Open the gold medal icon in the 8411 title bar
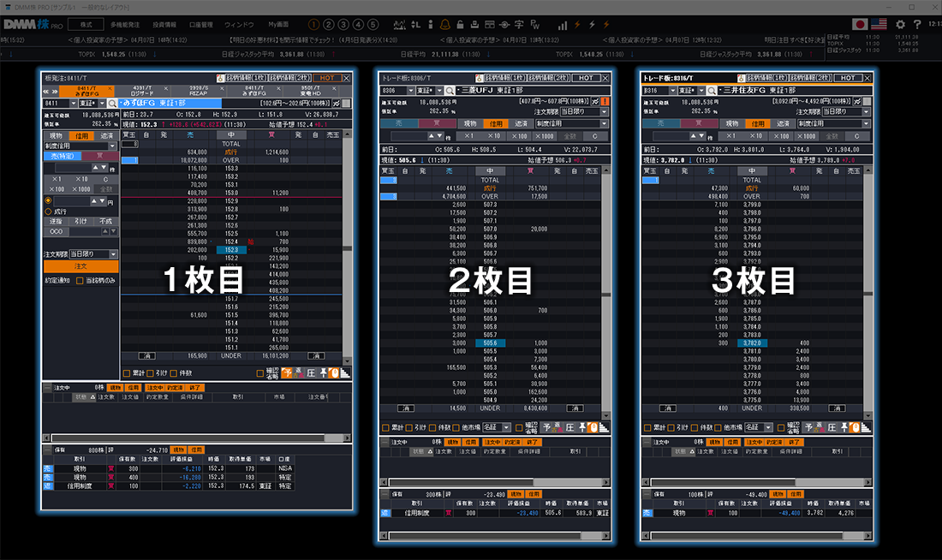942x560 pixels. (220, 78)
